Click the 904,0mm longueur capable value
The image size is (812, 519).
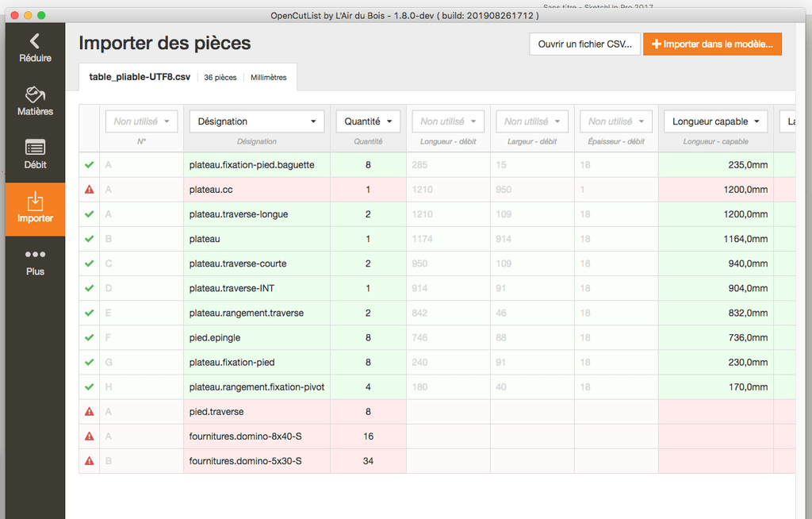[x=748, y=288]
